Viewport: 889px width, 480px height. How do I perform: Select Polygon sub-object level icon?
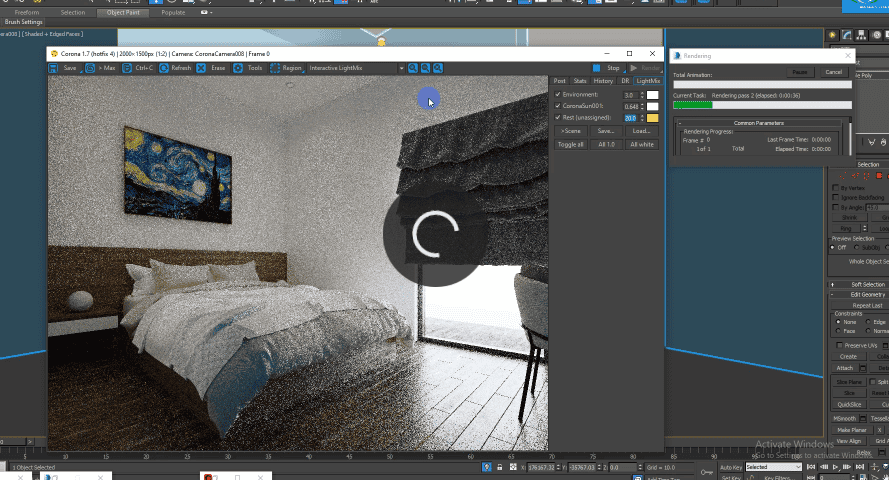879,176
